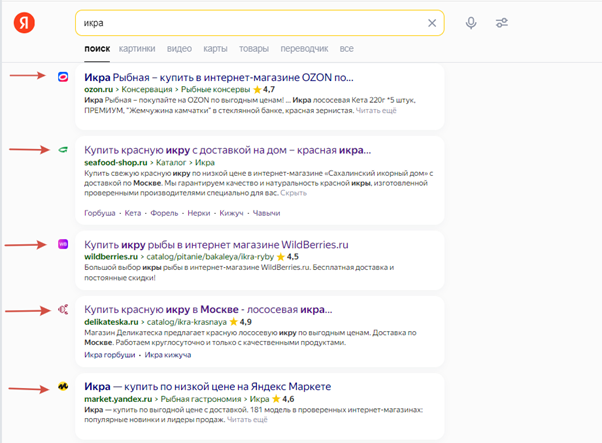Clear the search query with the X icon
This screenshot has width=602, height=443.
432,23
